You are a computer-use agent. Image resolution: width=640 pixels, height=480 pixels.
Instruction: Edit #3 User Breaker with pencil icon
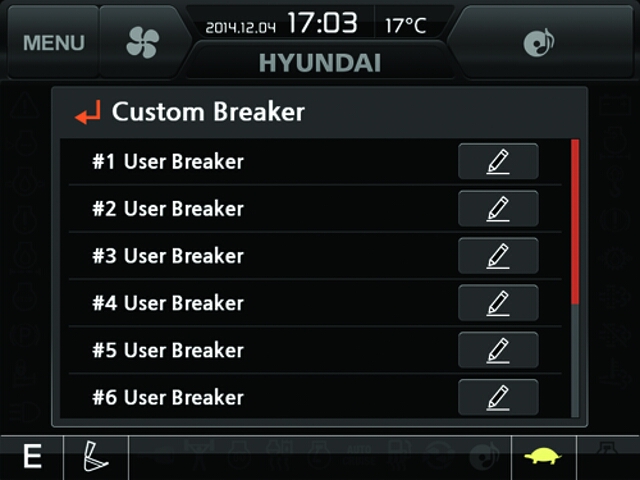(x=498, y=256)
